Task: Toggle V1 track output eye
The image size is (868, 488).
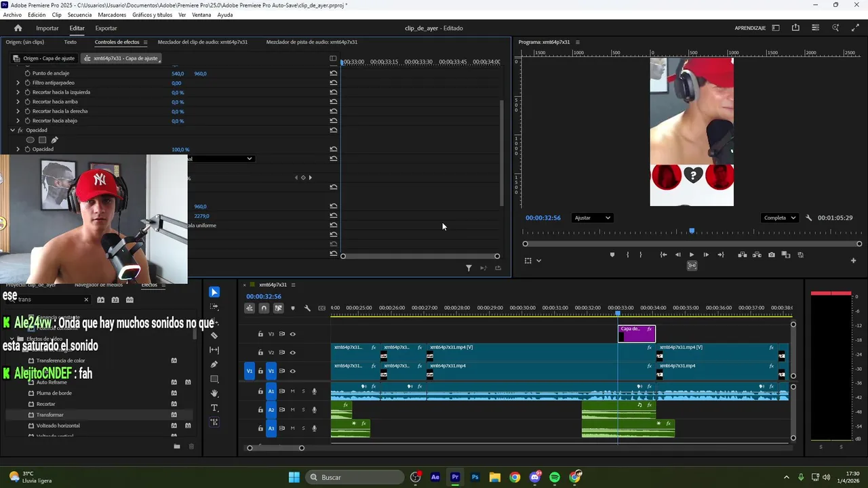Action: click(293, 371)
